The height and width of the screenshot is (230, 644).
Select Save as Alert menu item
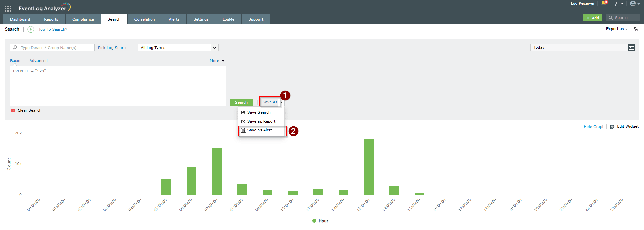259,130
